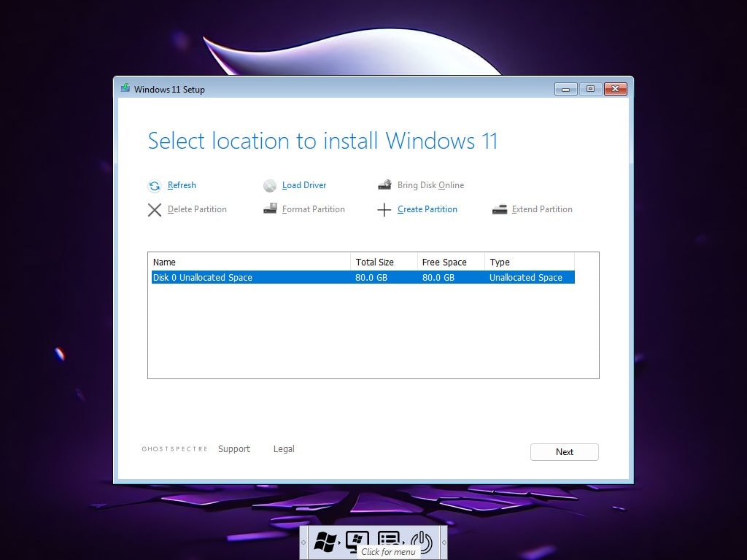
Task: Maximize the Windows 11 Setup window
Action: tap(590, 89)
